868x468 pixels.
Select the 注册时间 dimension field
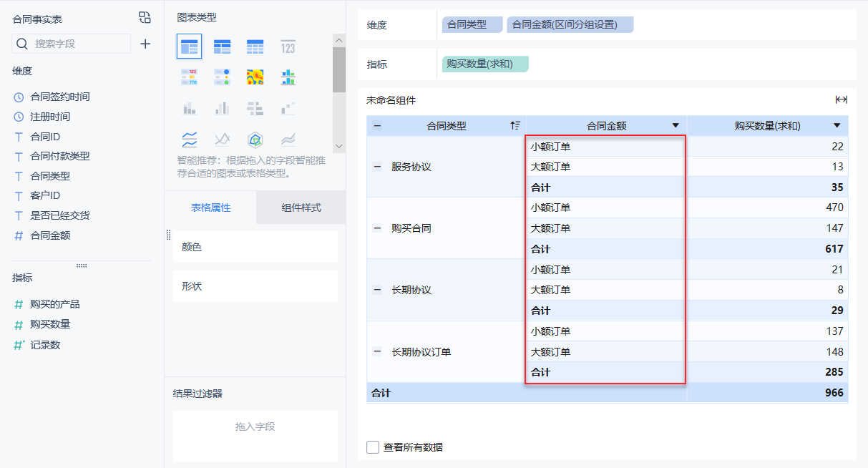click(50, 117)
